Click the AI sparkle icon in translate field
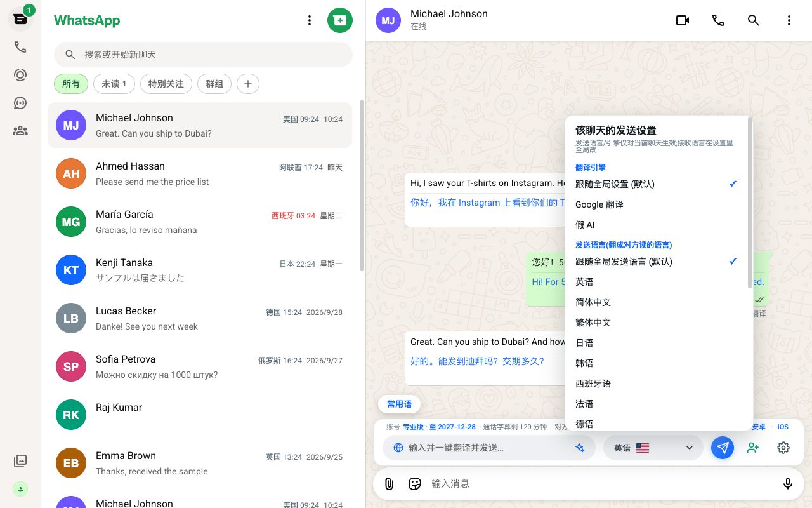 579,448
